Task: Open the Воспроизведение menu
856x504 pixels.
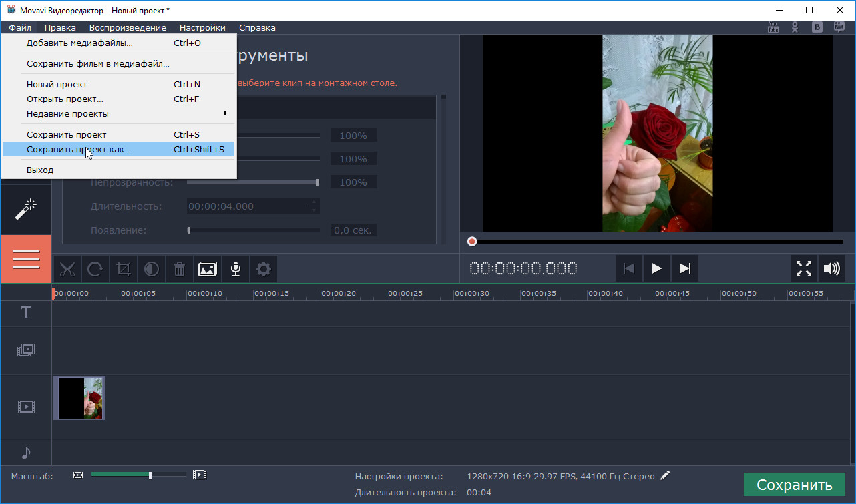Action: (x=128, y=27)
